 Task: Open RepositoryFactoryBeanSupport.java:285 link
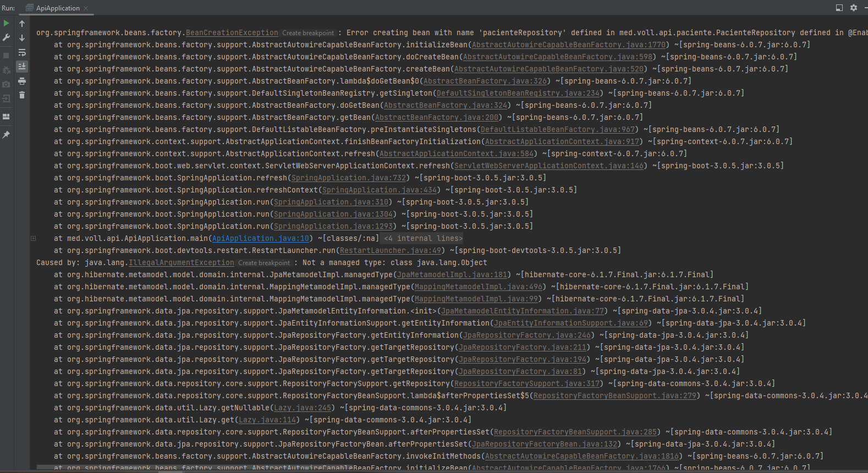tap(575, 432)
